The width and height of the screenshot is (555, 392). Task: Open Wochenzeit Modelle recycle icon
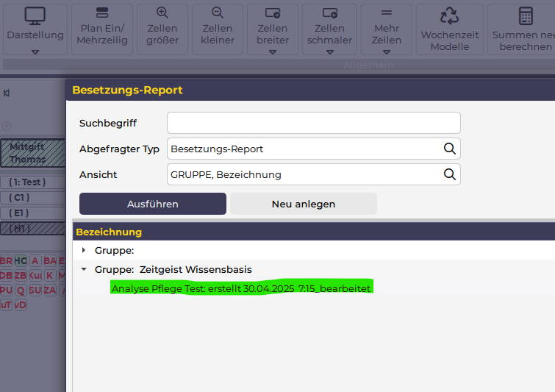(x=449, y=16)
